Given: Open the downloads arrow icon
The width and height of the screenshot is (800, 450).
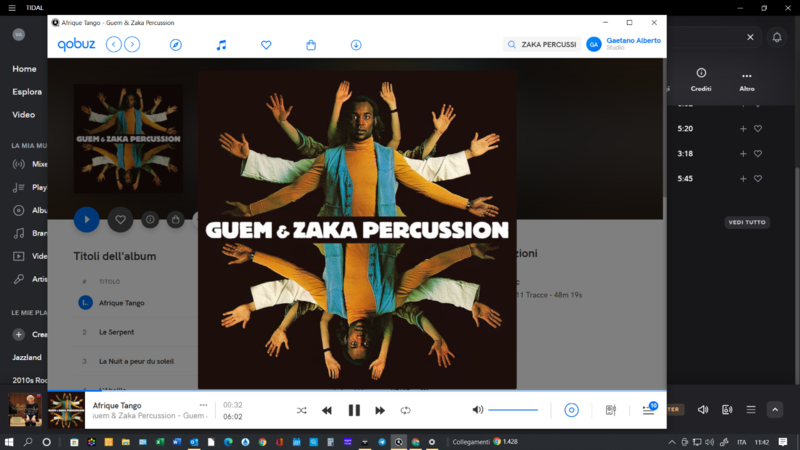Looking at the screenshot, I should pyautogui.click(x=356, y=45).
